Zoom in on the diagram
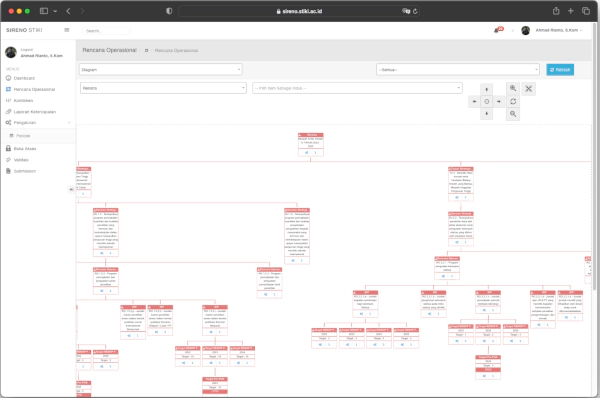The height and width of the screenshot is (398, 600). pos(513,88)
